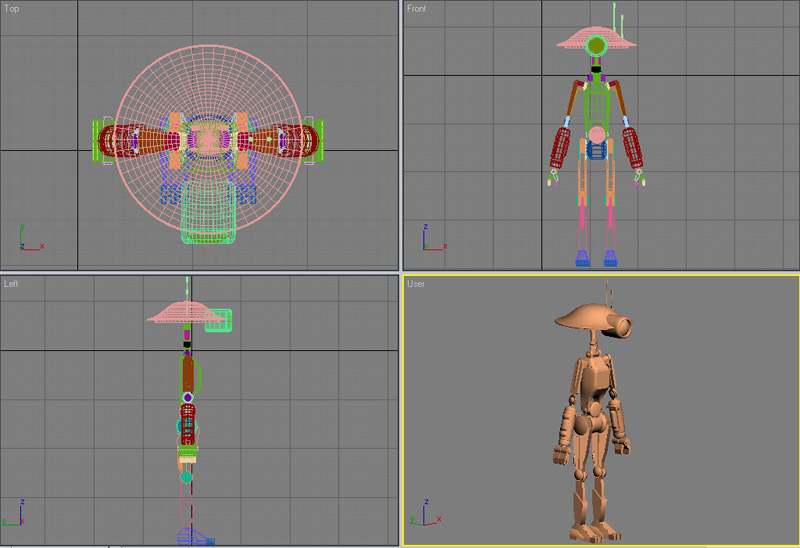Click the "Front" viewport label
Image resolution: width=800 pixels, height=548 pixels.
pyautogui.click(x=416, y=9)
